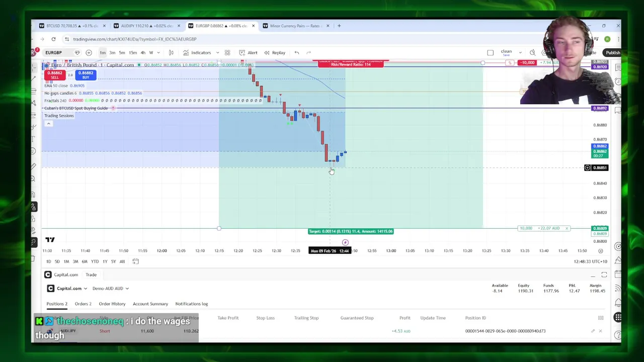Undo the last chart action

[297, 52]
